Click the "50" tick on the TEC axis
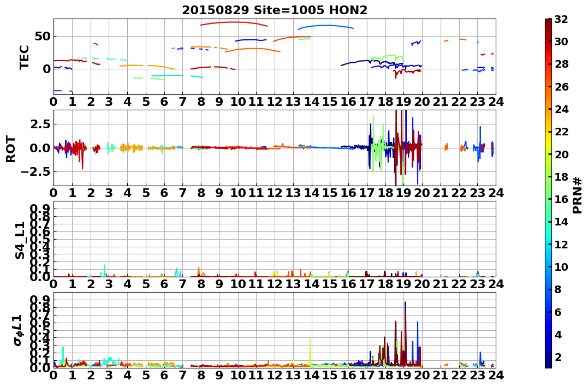Screen dimensions: 588x387 coord(43,37)
